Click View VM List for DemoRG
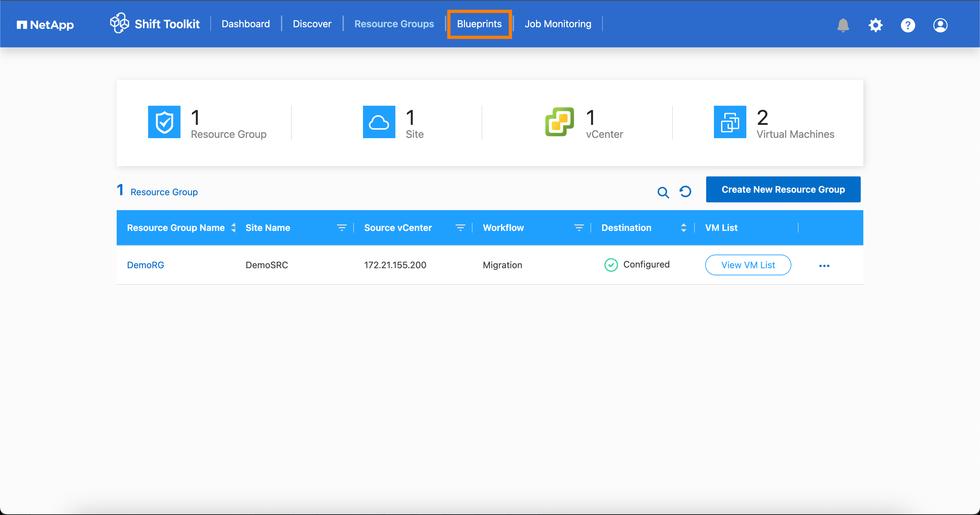980x515 pixels. click(748, 265)
